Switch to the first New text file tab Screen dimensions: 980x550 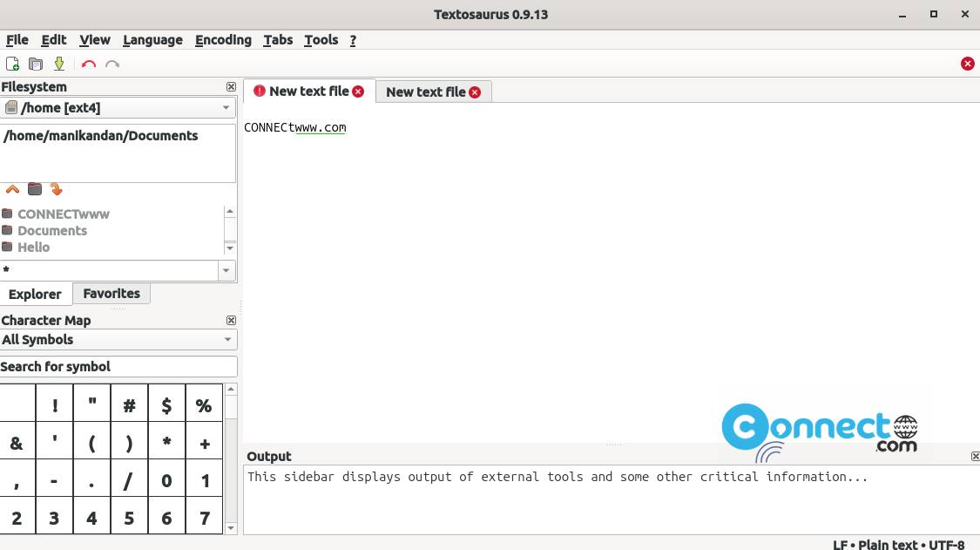(309, 92)
